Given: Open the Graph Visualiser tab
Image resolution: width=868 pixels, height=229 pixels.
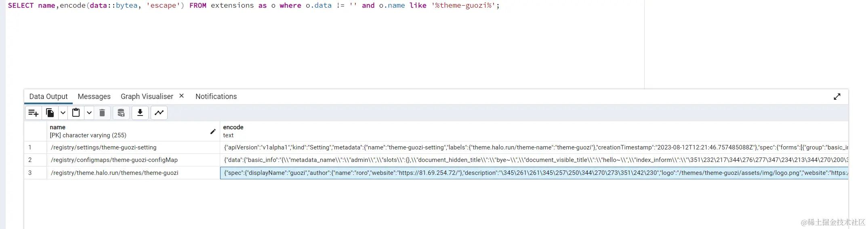Looking at the screenshot, I should [x=147, y=97].
